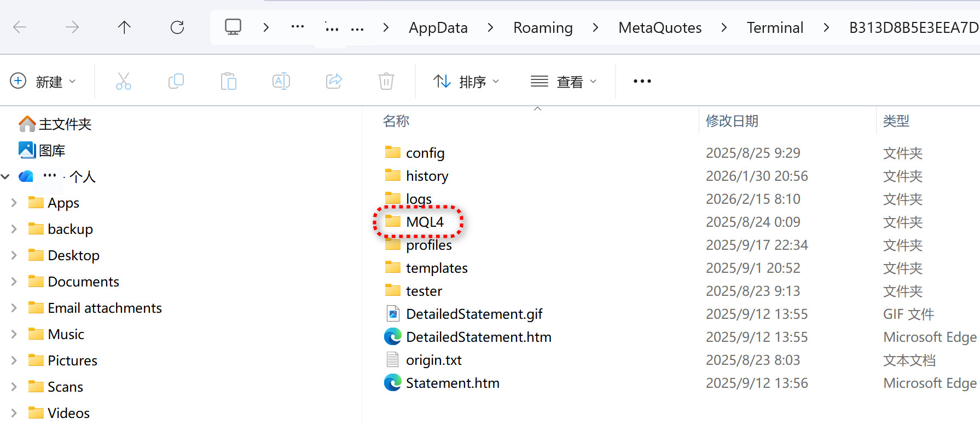The image size is (980, 424).
Task: Expand the Apps folder tree node
Action: tap(14, 203)
